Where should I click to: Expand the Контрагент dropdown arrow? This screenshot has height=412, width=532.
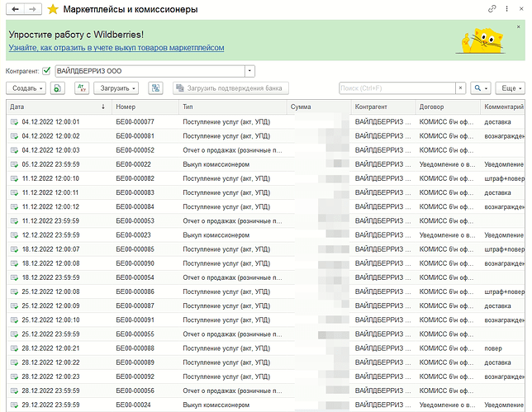[x=249, y=71]
